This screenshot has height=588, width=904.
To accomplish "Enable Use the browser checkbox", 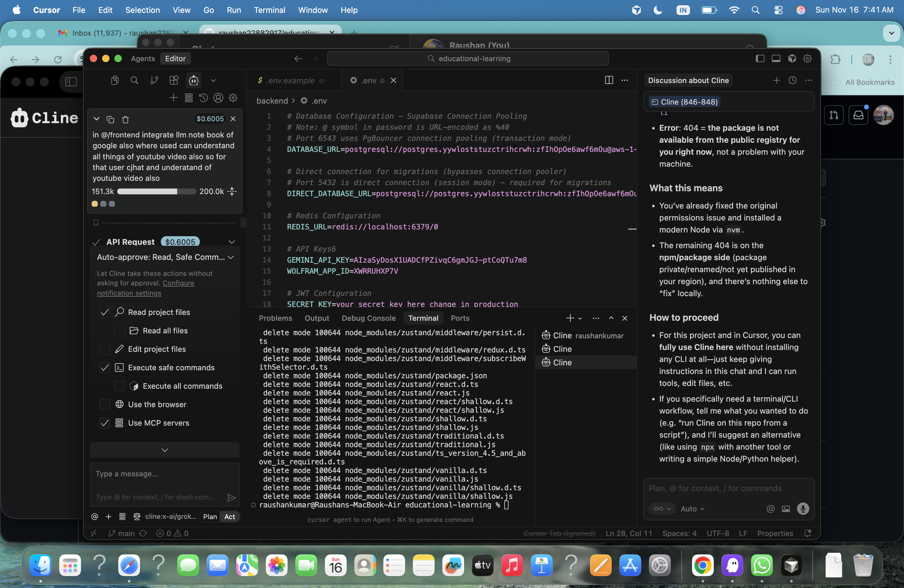I will click(105, 404).
